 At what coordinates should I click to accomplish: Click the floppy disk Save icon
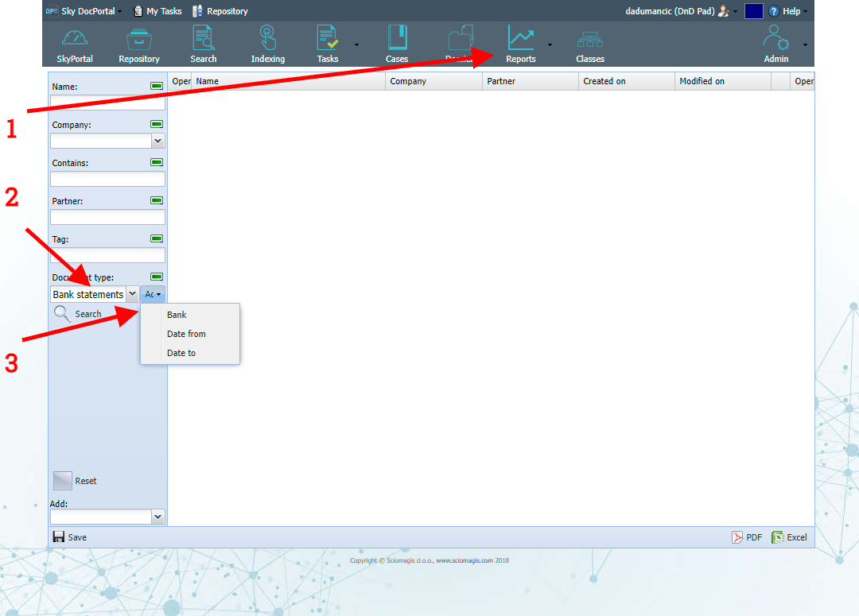(59, 537)
